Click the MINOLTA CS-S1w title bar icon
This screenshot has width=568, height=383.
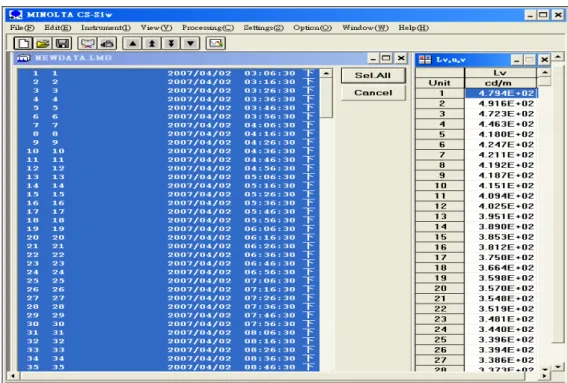click(x=16, y=14)
